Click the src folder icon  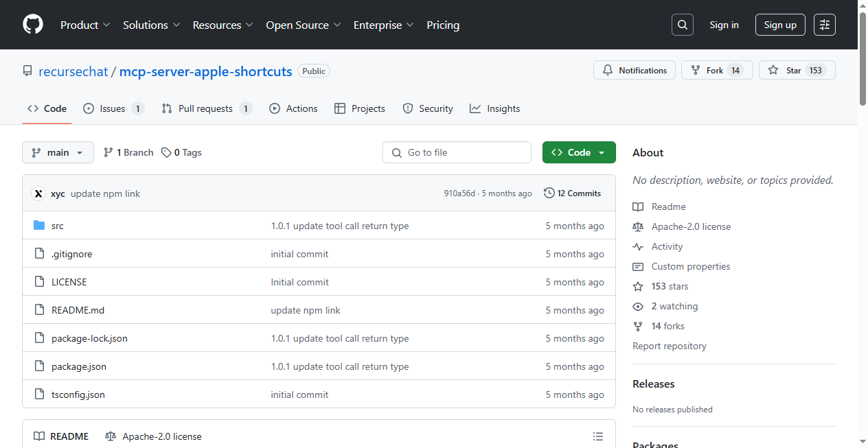pyautogui.click(x=39, y=226)
